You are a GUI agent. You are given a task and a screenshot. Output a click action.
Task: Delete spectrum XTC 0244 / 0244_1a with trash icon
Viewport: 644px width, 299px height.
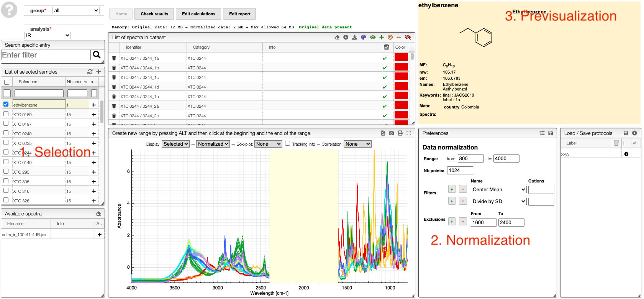pos(114,58)
